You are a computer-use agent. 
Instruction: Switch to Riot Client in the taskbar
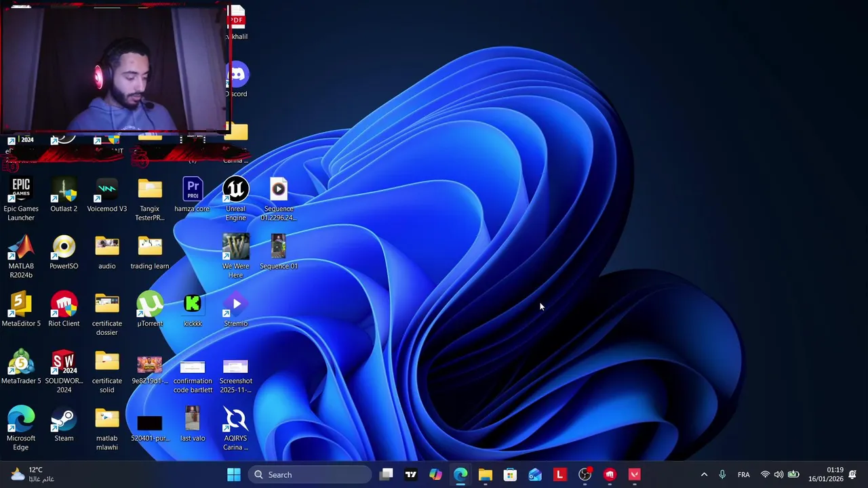(x=610, y=474)
